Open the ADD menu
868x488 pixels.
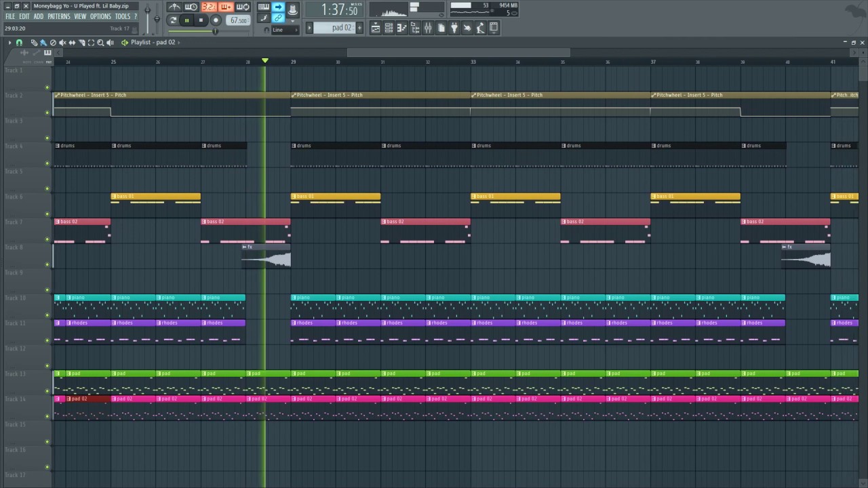pyautogui.click(x=39, y=16)
